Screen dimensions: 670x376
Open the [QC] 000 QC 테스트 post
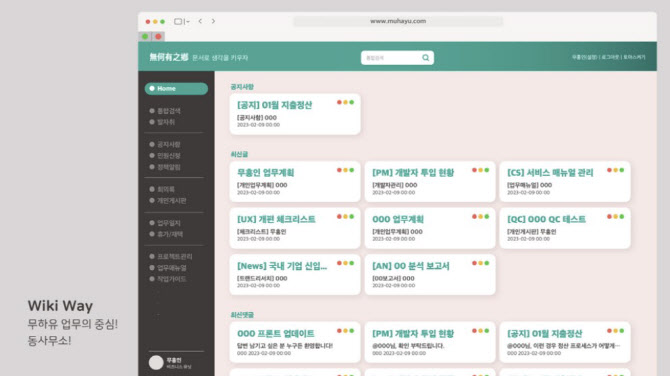click(565, 228)
